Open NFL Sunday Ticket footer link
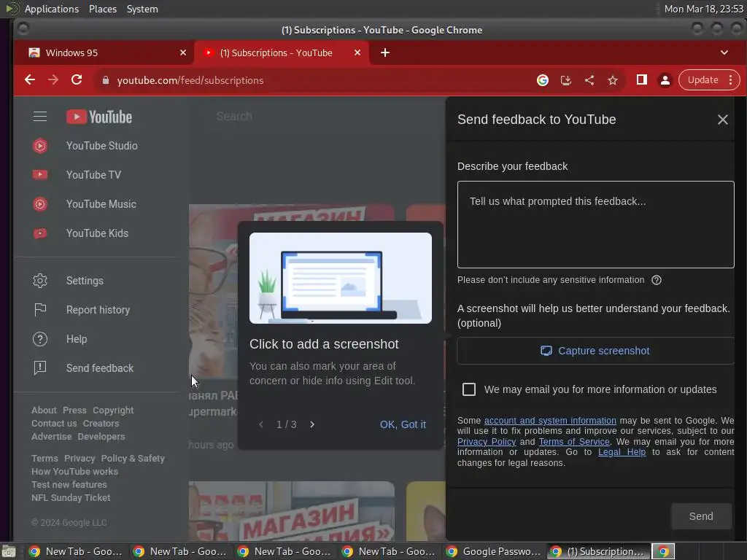Image resolution: width=747 pixels, height=560 pixels. pyautogui.click(x=71, y=497)
